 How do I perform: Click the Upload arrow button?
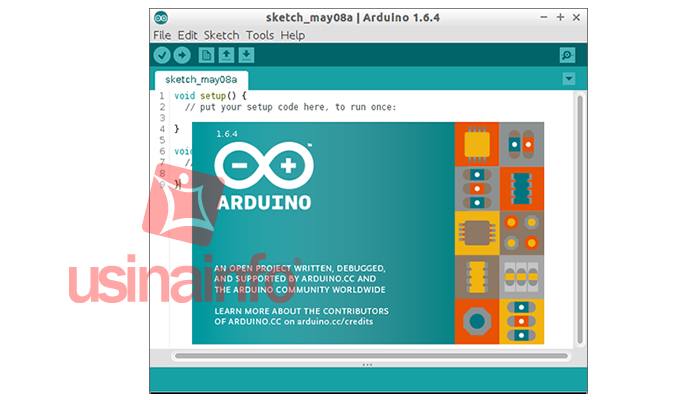point(182,55)
